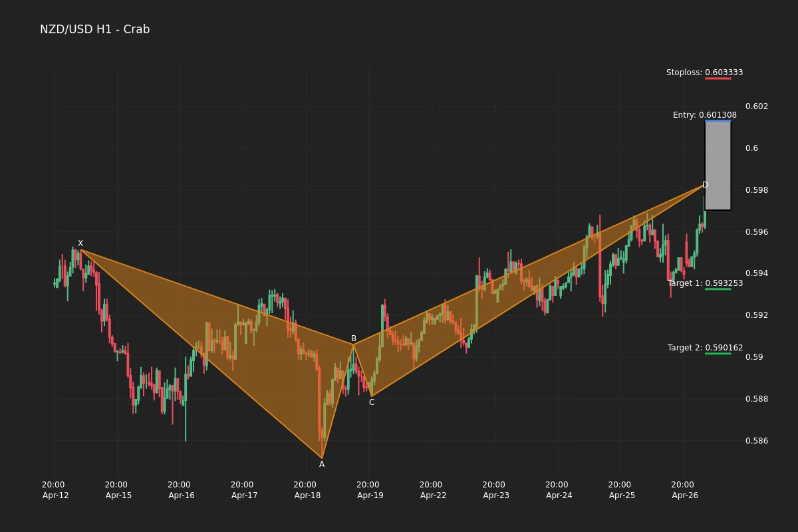This screenshot has width=798, height=532.
Task: Click the Apr-19 date axis label
Action: click(x=370, y=495)
